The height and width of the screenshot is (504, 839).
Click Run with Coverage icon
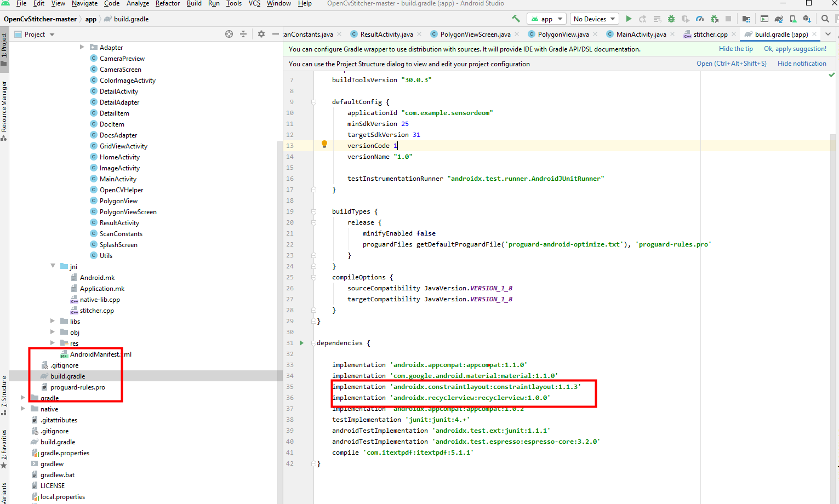685,19
